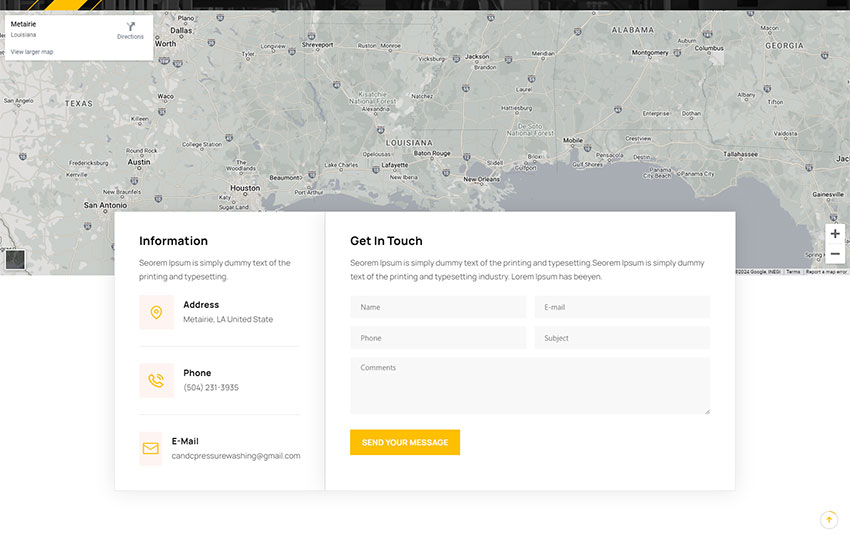Click the phone handset icon
Image resolution: width=850 pixels, height=541 pixels.
pyautogui.click(x=156, y=380)
